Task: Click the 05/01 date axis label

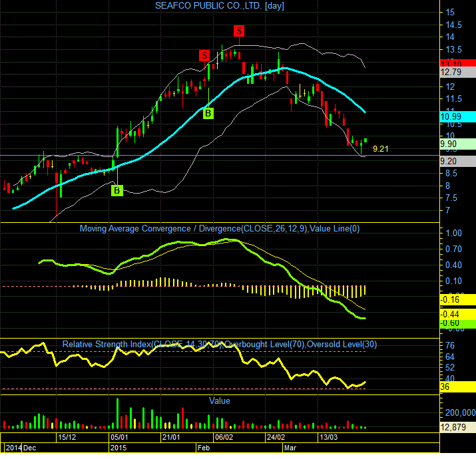Action: (119, 437)
